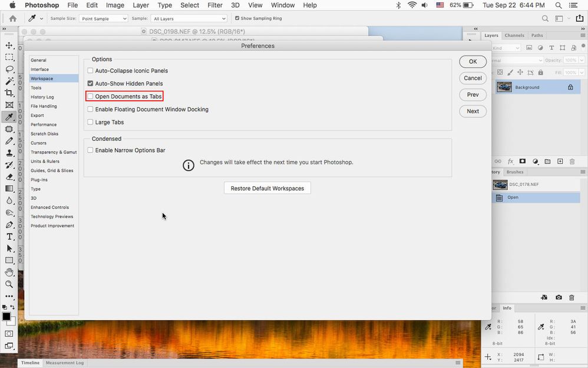Open the Filter menu

click(x=215, y=5)
